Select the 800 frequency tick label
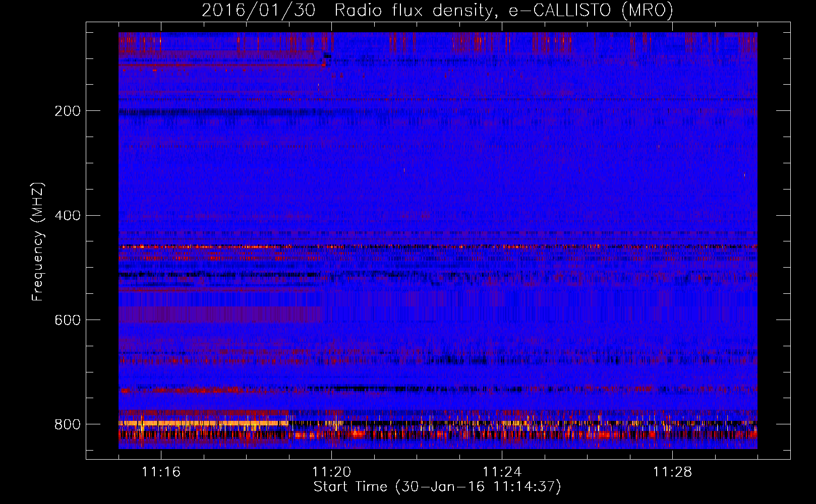Viewport: 816px width, 504px height. [x=68, y=424]
